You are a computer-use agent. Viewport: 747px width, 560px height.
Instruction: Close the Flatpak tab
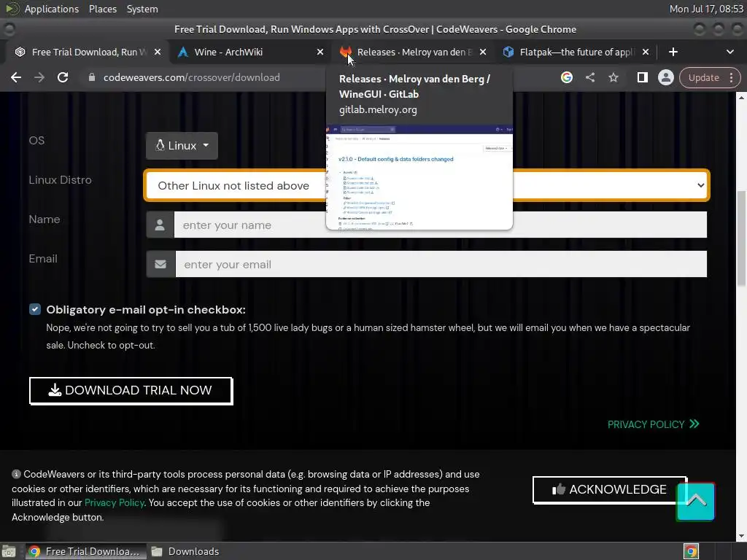tap(645, 52)
